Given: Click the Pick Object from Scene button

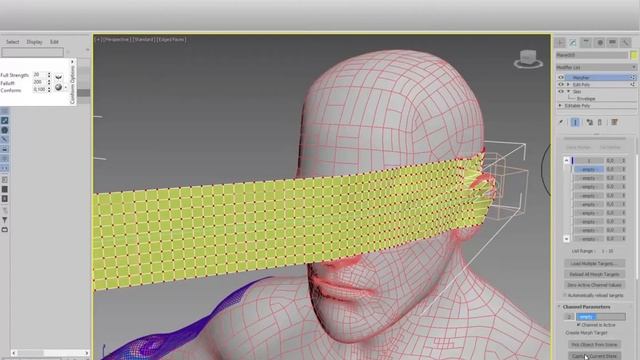Looking at the screenshot, I should (594, 344).
